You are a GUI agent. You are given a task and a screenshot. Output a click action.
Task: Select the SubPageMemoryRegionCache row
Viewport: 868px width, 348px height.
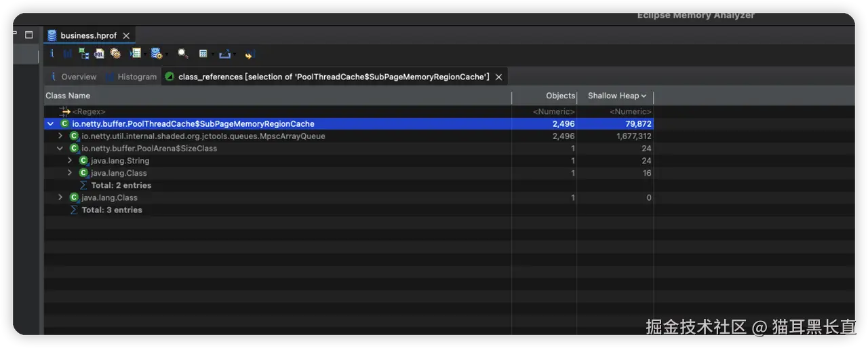[x=349, y=124]
